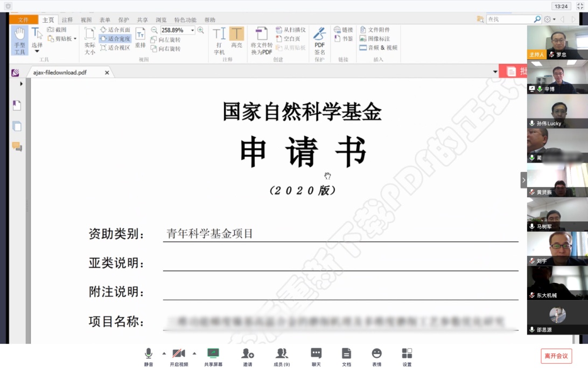Click the Snapshot (截图) tool
The image size is (588, 368).
(x=57, y=30)
